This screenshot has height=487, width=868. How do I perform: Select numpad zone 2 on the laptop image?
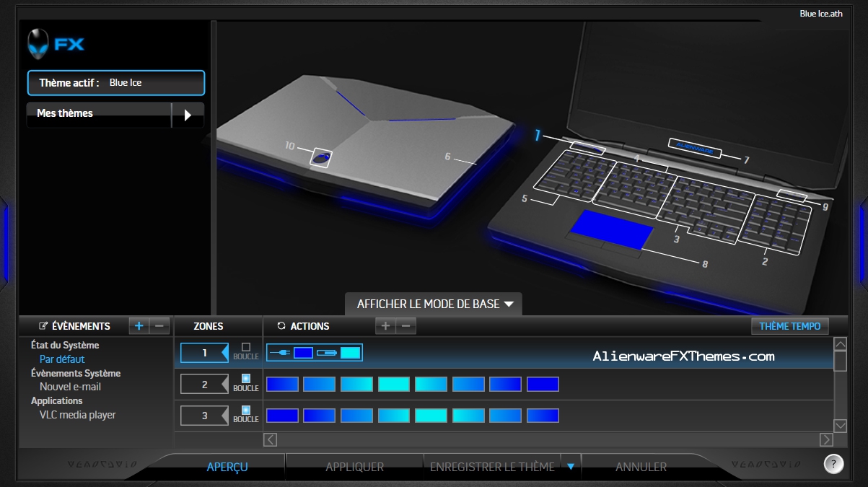pyautogui.click(x=773, y=225)
